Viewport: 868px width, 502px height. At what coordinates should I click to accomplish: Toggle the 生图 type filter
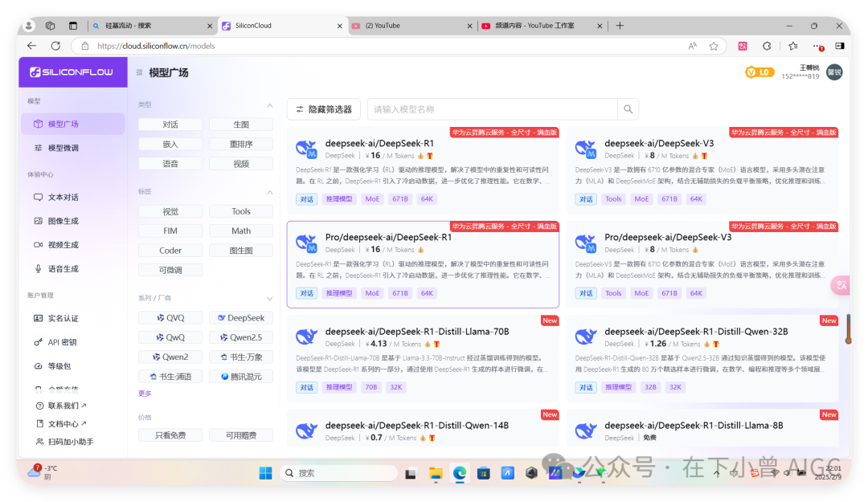point(241,124)
